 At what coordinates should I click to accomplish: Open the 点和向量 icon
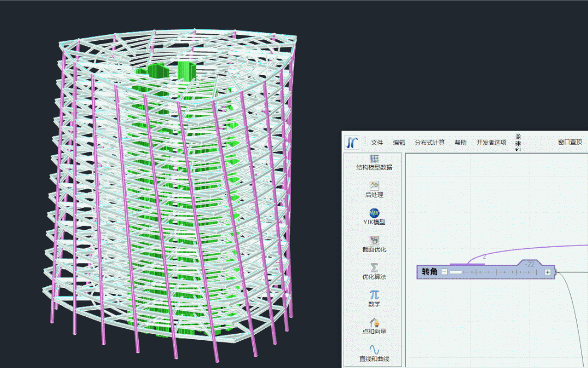point(374,323)
